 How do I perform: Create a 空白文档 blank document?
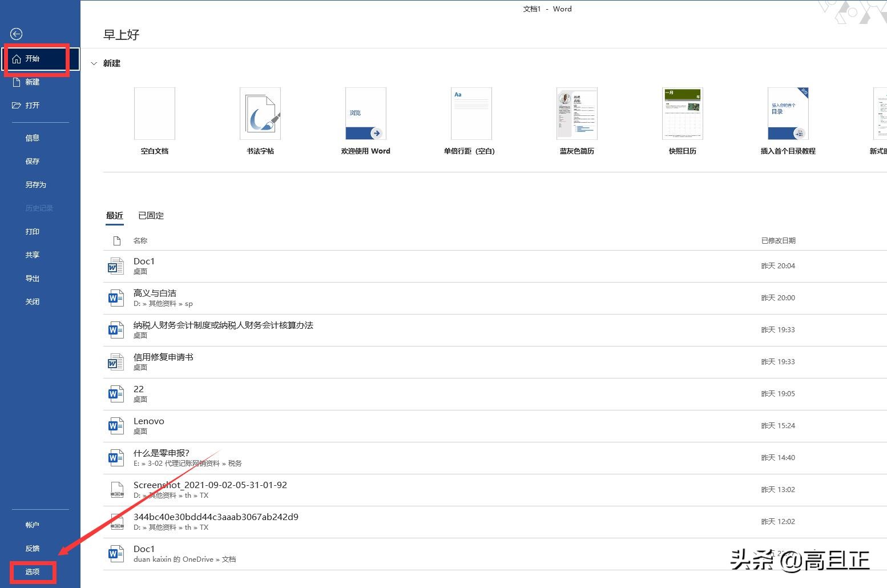pos(155,122)
